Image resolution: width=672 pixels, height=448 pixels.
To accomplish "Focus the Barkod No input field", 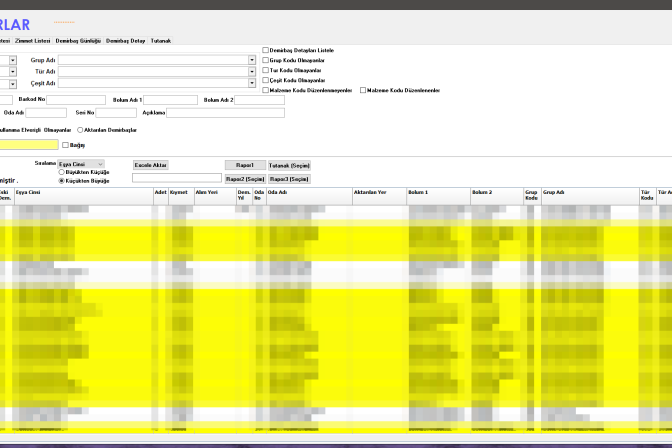I will click(76, 100).
